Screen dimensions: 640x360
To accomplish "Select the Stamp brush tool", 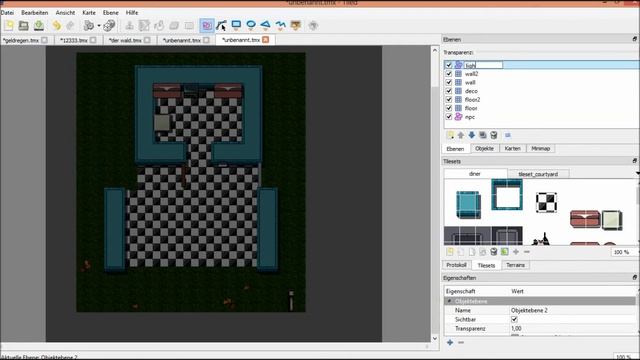I will 129,26.
